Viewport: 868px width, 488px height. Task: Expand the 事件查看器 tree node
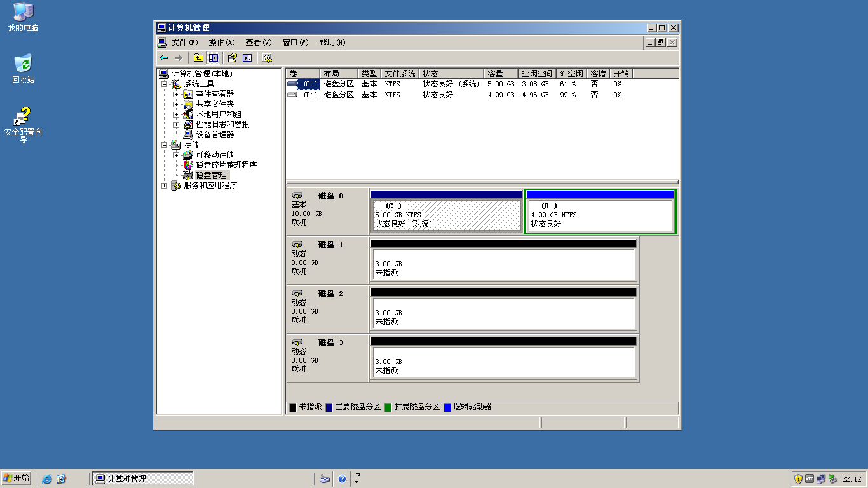[177, 94]
